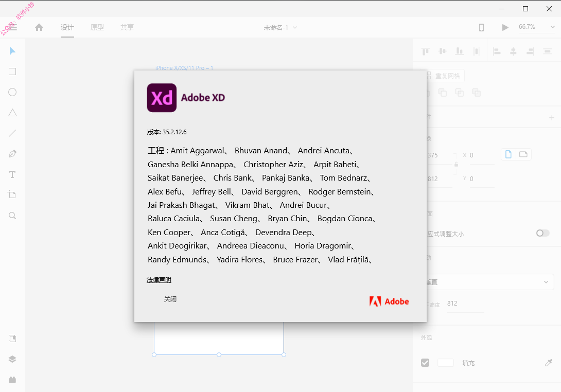The height and width of the screenshot is (392, 561).
Task: Distribute vertically icon
Action: [548, 51]
